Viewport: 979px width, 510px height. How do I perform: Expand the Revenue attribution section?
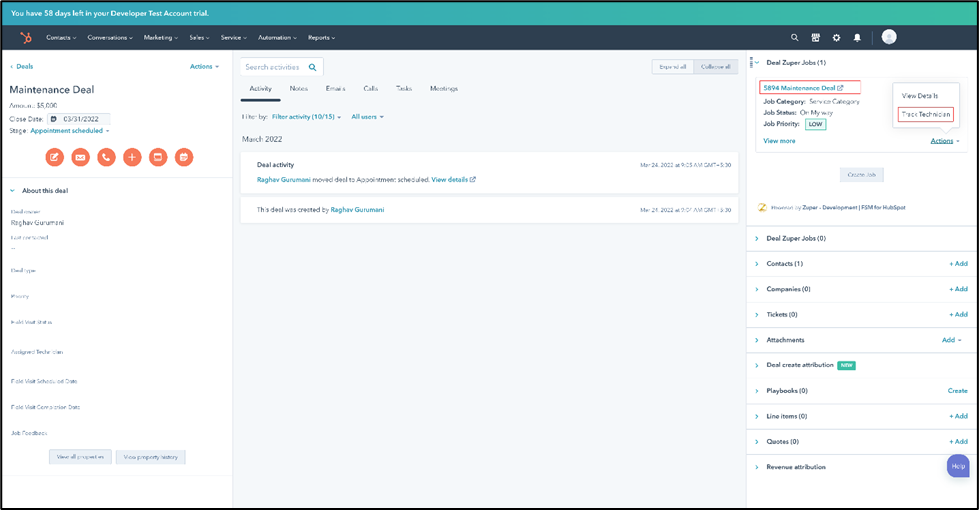(x=757, y=467)
